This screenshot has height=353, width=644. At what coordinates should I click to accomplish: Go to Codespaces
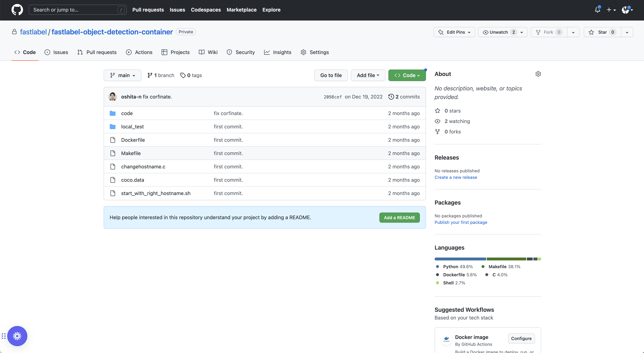[x=206, y=10]
